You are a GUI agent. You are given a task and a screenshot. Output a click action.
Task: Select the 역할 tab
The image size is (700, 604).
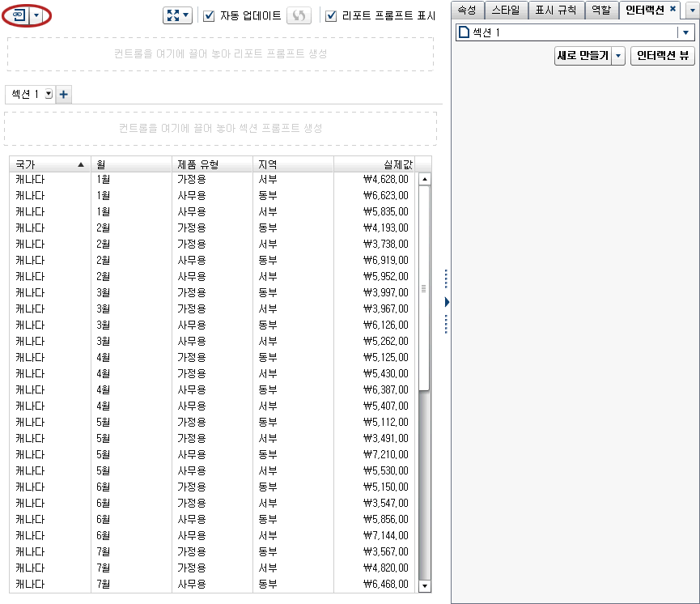click(x=601, y=11)
